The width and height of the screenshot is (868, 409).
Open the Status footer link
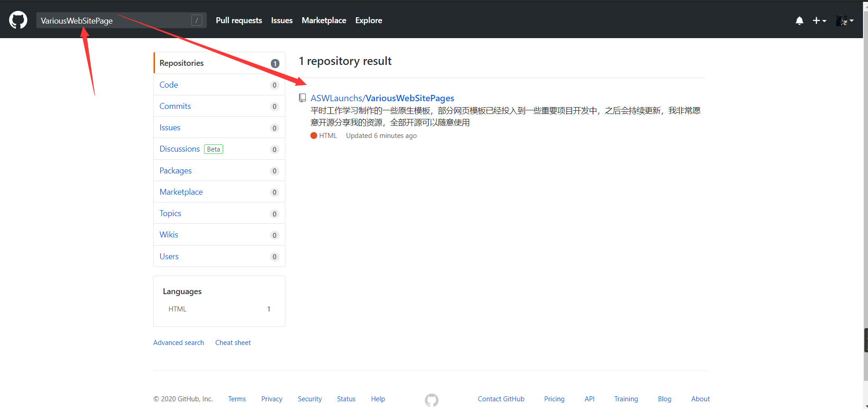coord(346,399)
